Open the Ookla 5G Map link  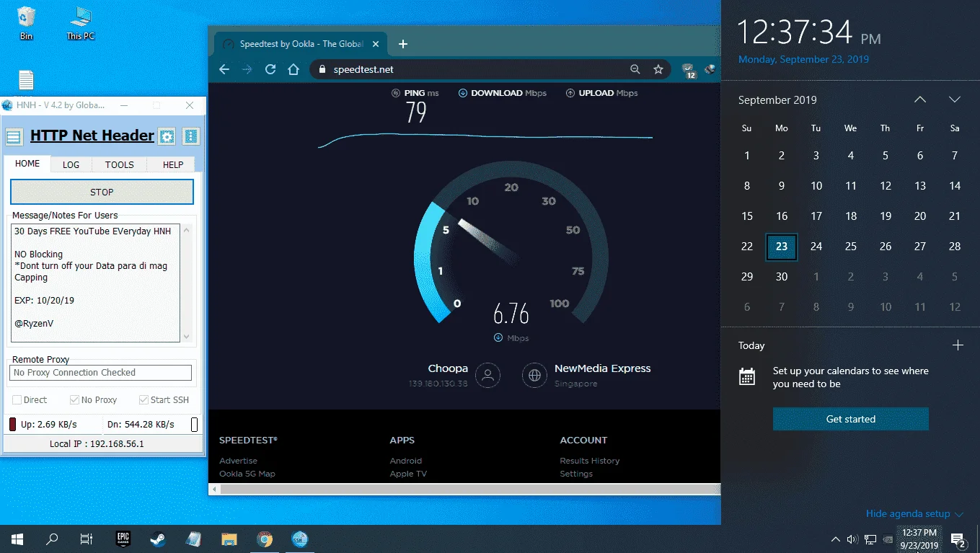click(x=247, y=474)
